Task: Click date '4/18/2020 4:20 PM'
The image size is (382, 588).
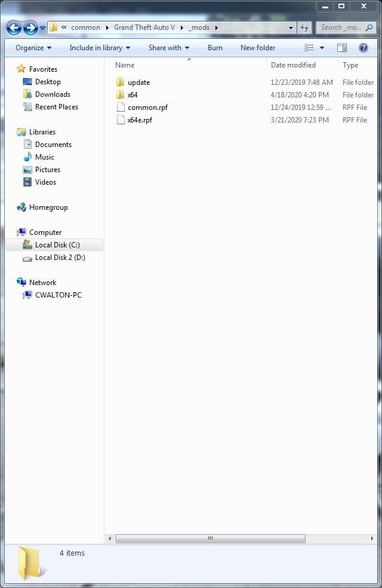Action: pos(300,95)
